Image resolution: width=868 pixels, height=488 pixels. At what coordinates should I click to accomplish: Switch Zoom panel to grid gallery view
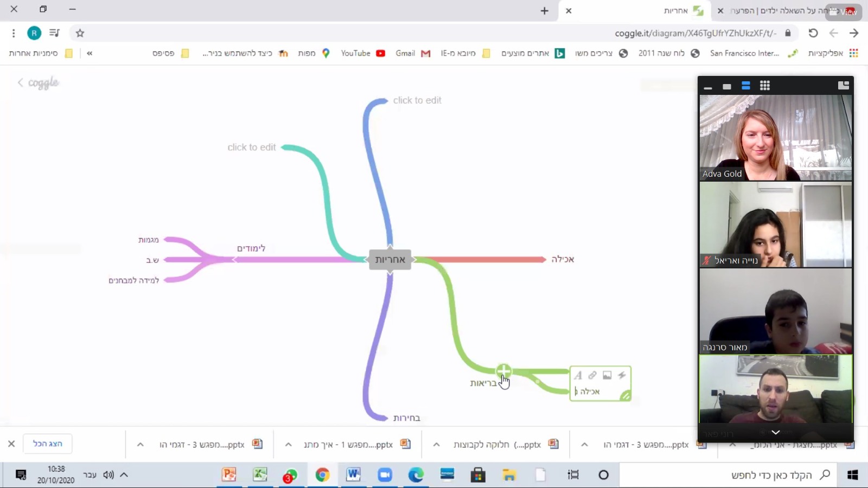pyautogui.click(x=765, y=86)
